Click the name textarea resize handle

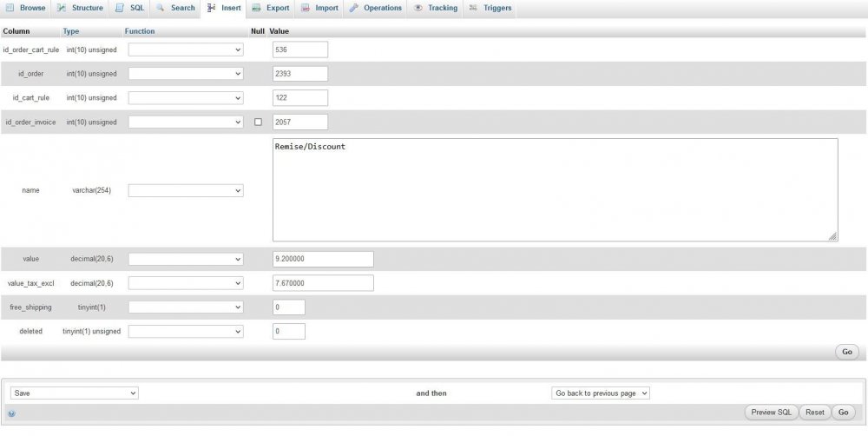[x=832, y=236]
